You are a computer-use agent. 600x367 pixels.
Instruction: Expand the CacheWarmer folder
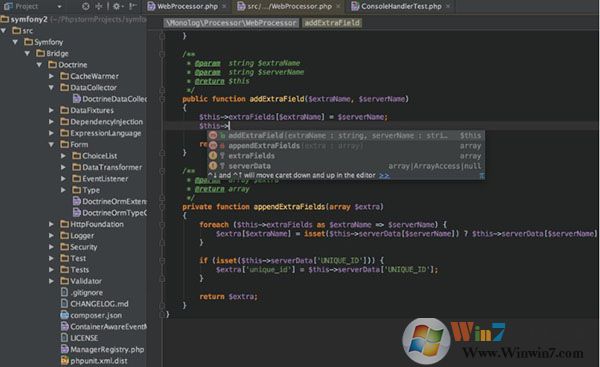coord(51,77)
